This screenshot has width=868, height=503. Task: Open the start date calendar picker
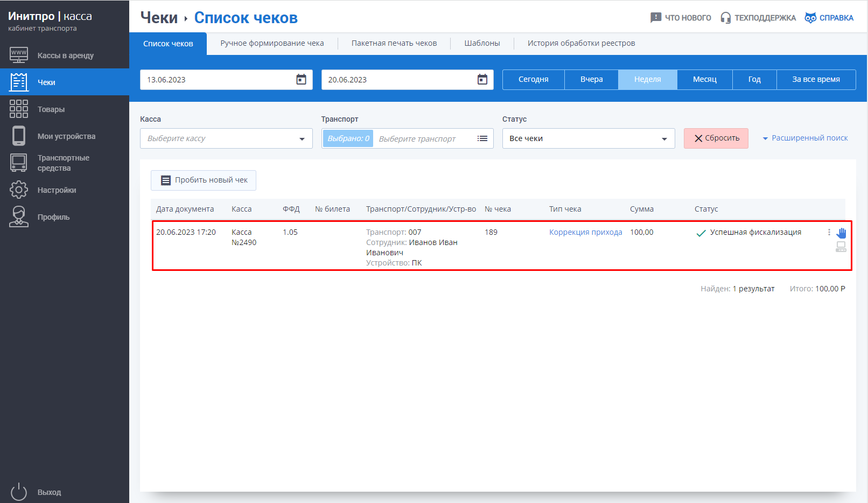click(x=301, y=80)
